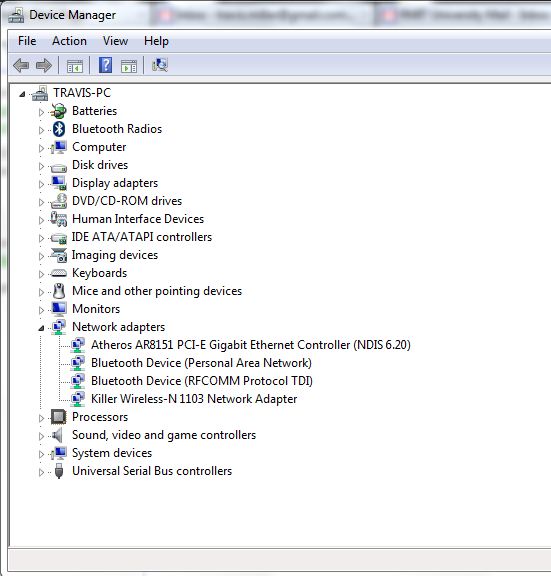Viewport: 551px width, 576px height.
Task: Open the View menu
Action: pyautogui.click(x=115, y=41)
